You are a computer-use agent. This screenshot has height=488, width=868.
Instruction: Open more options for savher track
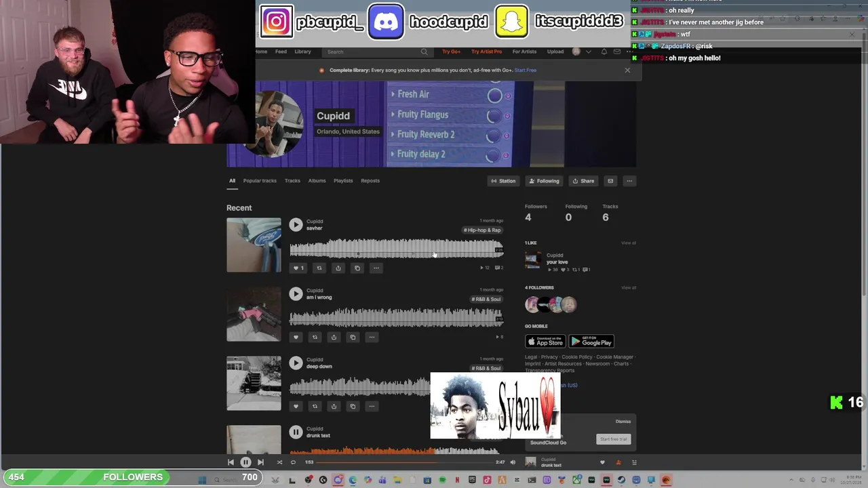click(376, 268)
